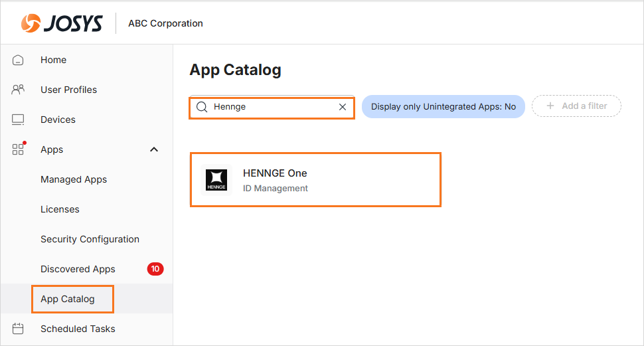Click the red 10 badge on Discovered Apps
This screenshot has width=644, height=346.
click(155, 269)
